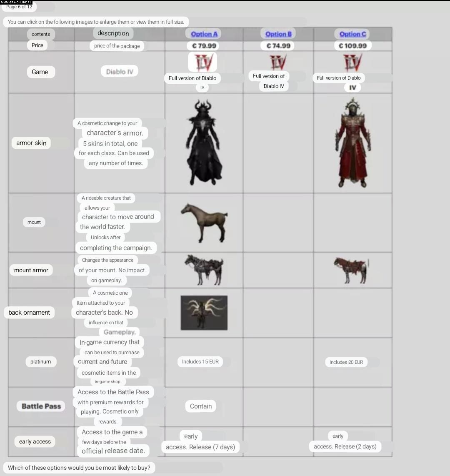
Task: Click the 'Game' row label
Action: coord(40,72)
